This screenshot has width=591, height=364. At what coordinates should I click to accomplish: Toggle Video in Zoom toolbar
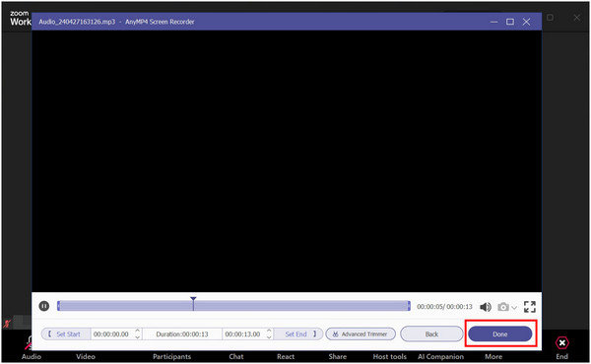pos(86,356)
